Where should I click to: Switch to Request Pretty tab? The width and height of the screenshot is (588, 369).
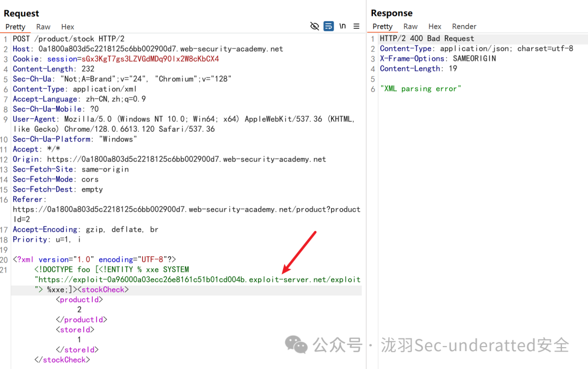pyautogui.click(x=15, y=27)
